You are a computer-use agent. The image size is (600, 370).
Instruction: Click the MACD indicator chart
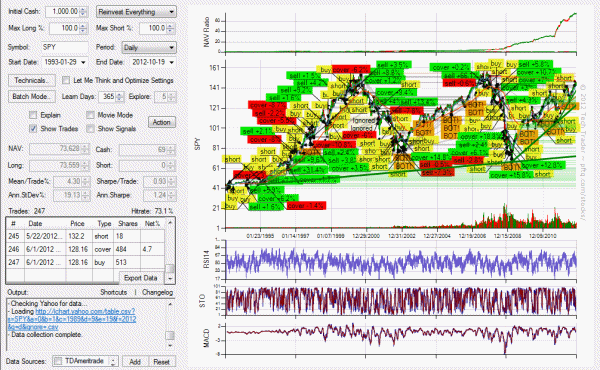(x=401, y=340)
